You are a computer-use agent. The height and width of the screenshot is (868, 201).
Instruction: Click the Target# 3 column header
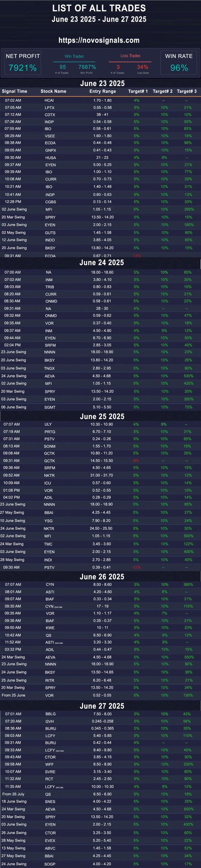(187, 91)
